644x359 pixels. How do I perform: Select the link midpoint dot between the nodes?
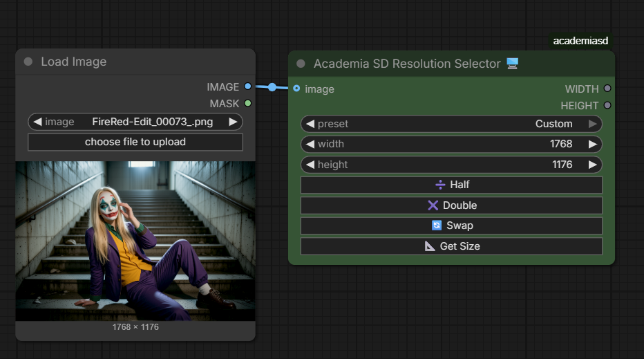(272, 87)
